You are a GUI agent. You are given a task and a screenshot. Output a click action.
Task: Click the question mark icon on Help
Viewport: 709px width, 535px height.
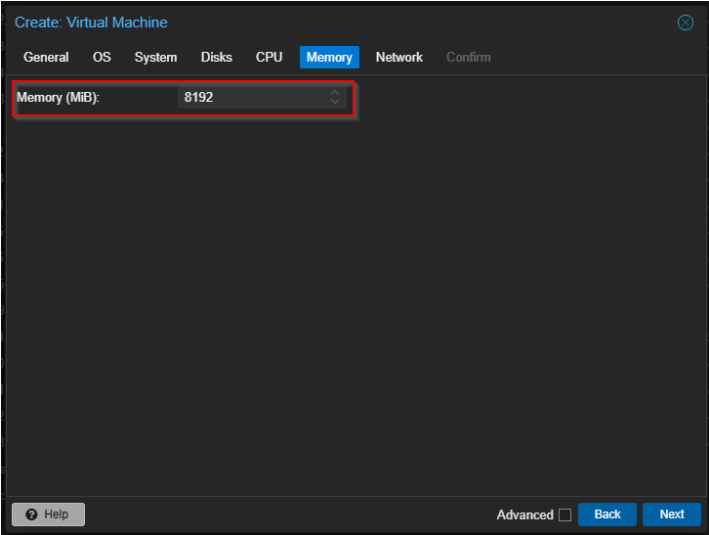(x=31, y=514)
